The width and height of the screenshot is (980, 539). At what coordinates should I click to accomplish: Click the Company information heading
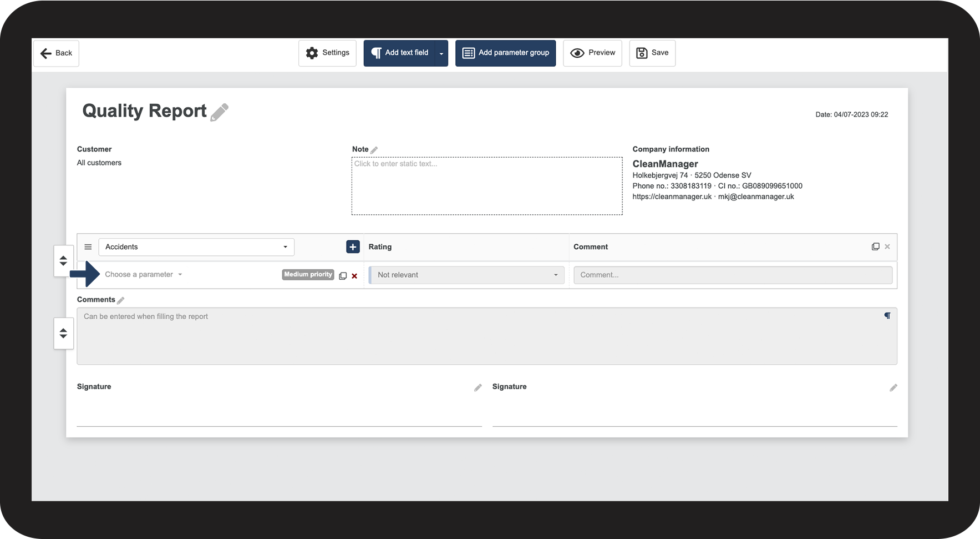coord(671,149)
